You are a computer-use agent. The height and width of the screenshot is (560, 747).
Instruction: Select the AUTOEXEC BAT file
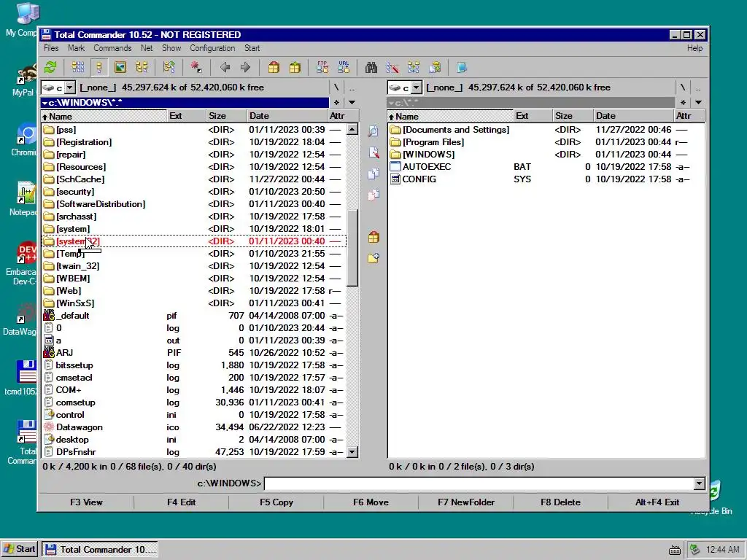[546, 167]
